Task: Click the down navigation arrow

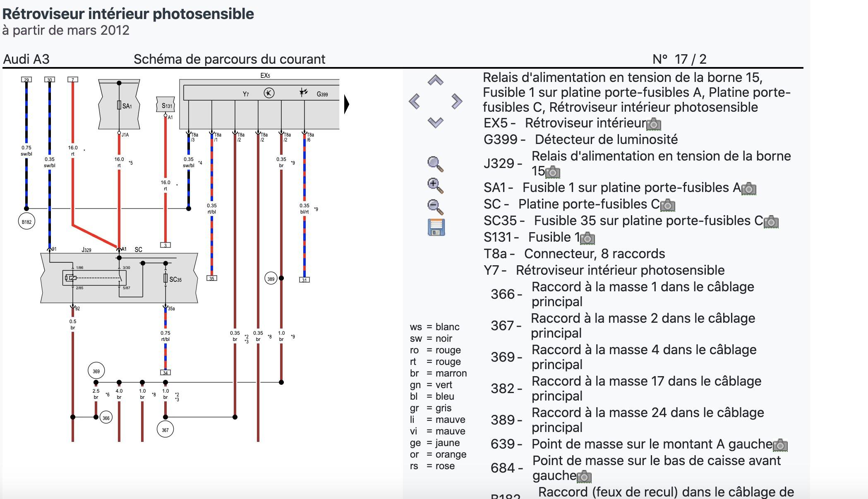Action: pos(435,122)
